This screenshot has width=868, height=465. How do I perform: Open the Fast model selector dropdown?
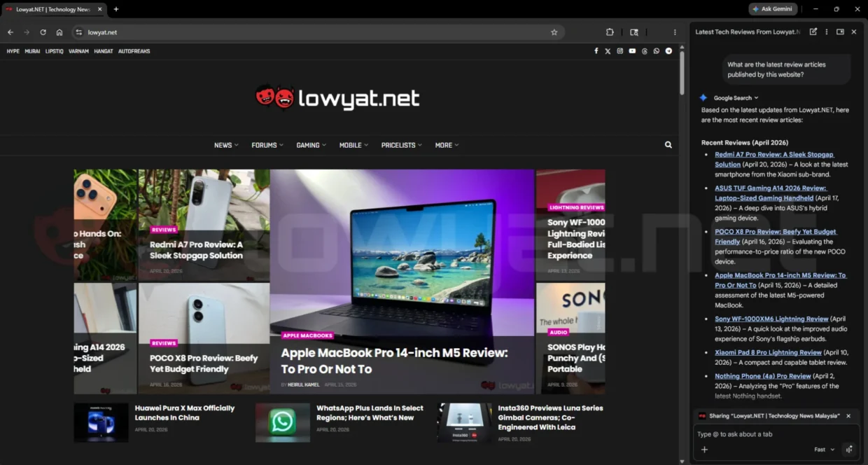tap(824, 449)
